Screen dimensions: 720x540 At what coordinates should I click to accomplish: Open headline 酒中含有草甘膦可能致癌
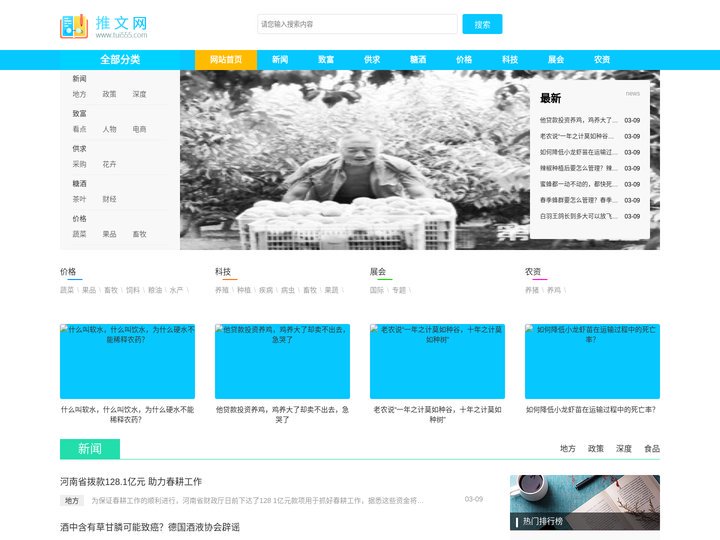pyautogui.click(x=150, y=527)
